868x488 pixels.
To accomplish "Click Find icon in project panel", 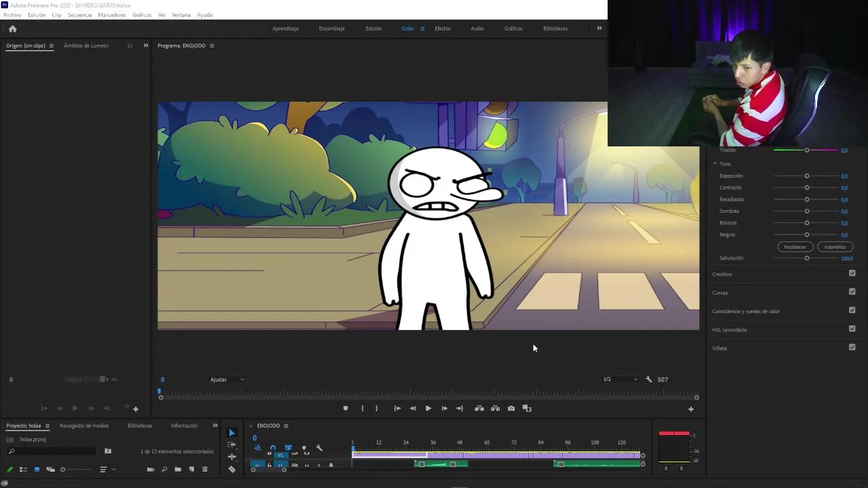I will click(164, 469).
